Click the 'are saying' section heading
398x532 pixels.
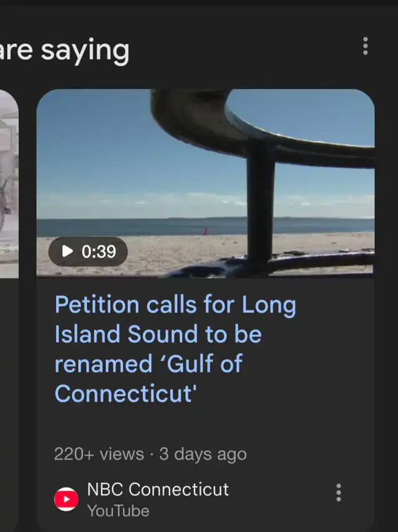point(65,51)
